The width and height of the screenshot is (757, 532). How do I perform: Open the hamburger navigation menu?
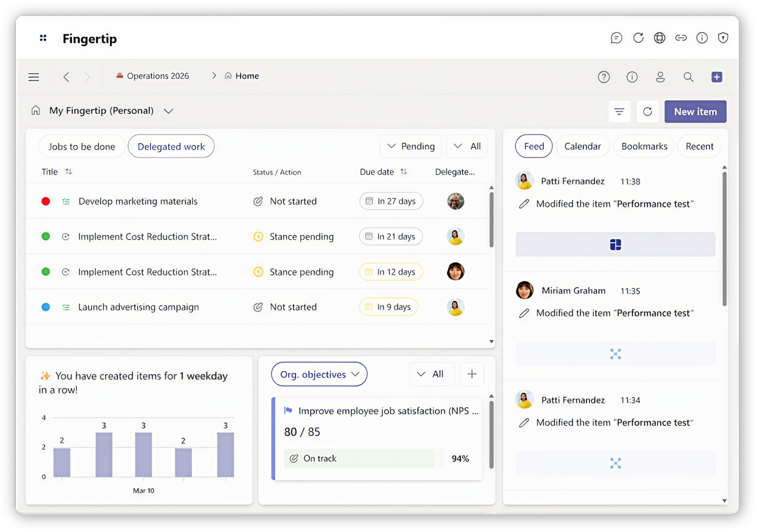click(34, 77)
